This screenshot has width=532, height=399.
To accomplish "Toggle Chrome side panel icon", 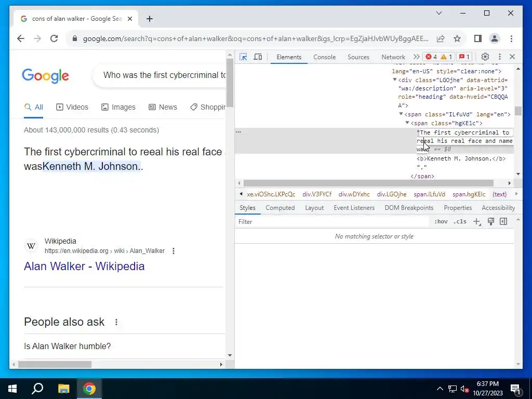I will 478,38.
